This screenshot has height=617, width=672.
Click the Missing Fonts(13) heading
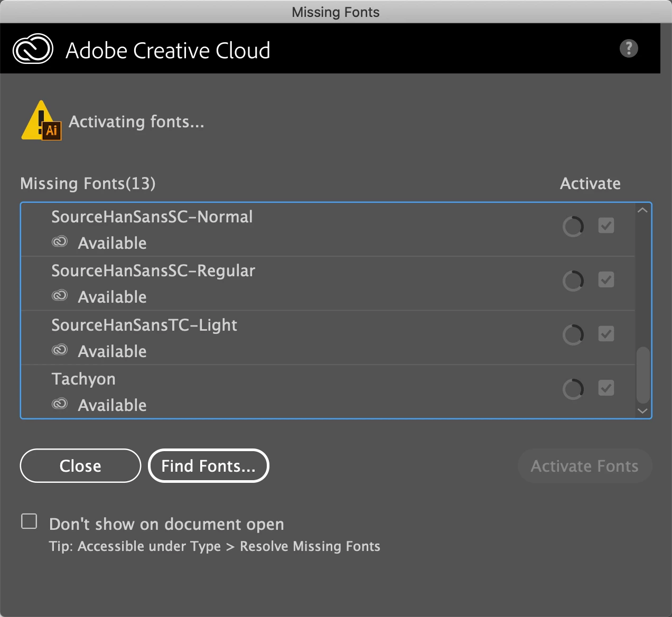pos(88,183)
